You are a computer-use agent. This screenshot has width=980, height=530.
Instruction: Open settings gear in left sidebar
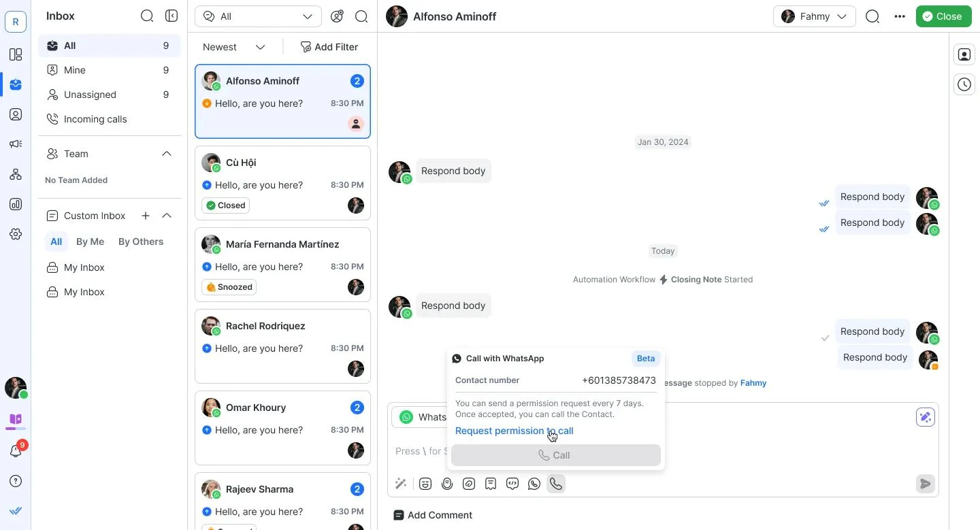16,234
